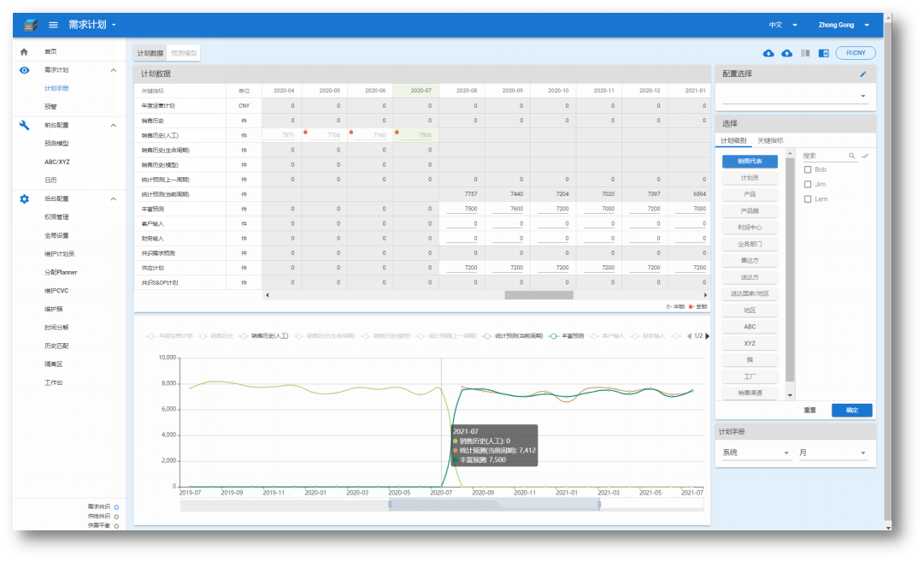The image size is (924, 562).
Task: Collapse the 前台配置 sidebar section
Action: tap(113, 125)
